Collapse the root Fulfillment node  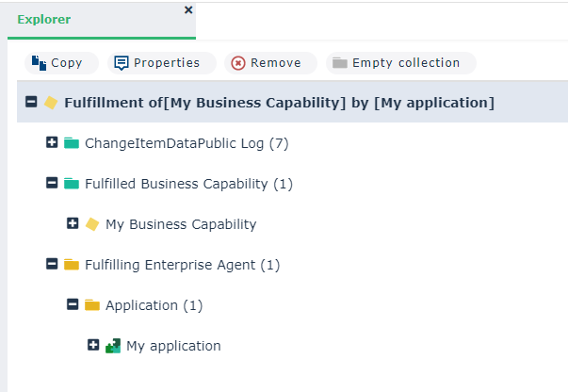(31, 102)
